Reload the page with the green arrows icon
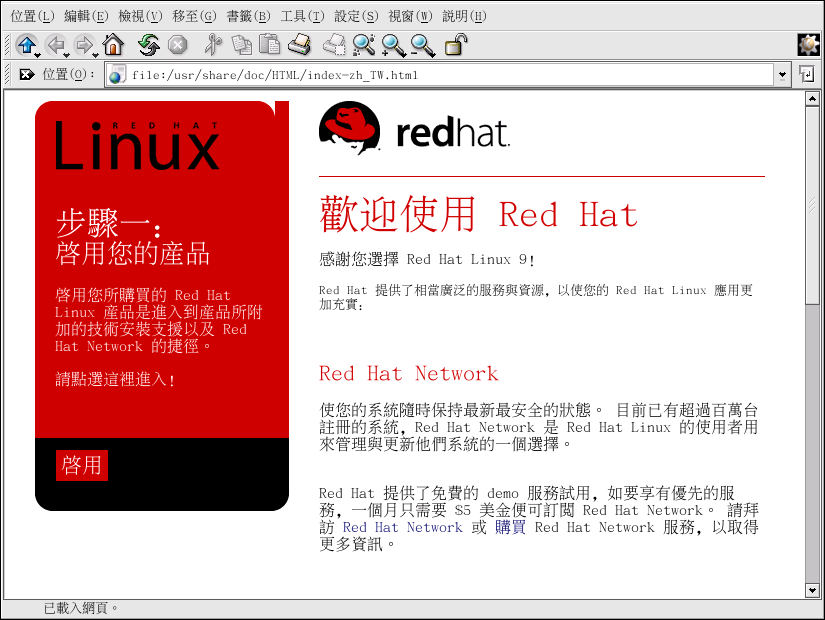The width and height of the screenshot is (825, 620). point(149,45)
